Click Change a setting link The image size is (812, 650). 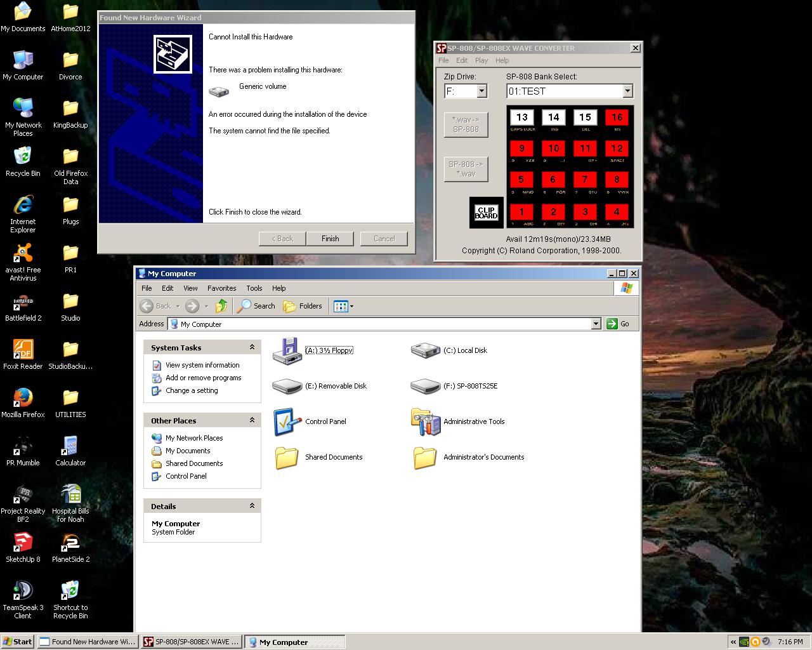[x=192, y=390]
